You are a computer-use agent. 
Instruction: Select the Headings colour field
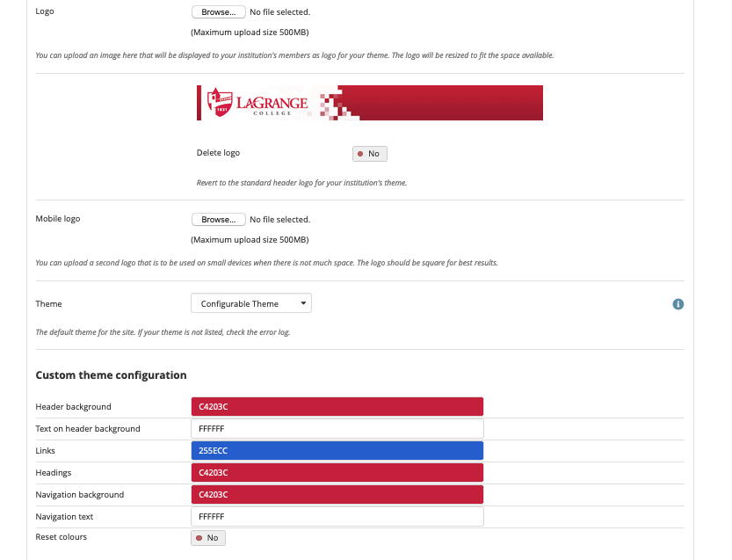click(337, 473)
